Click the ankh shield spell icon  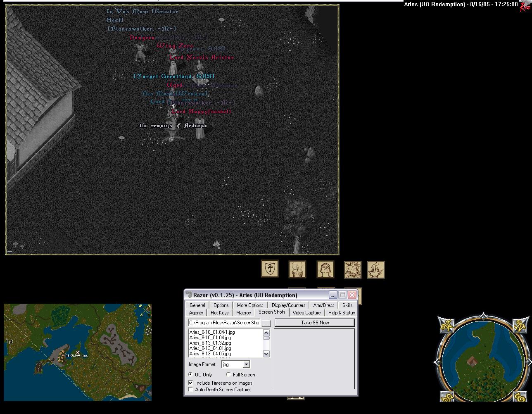[270, 269]
